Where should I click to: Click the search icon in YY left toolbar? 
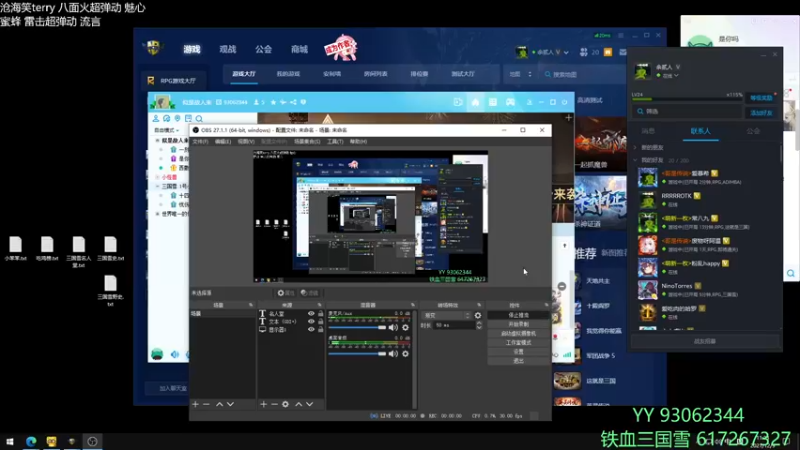199,118
